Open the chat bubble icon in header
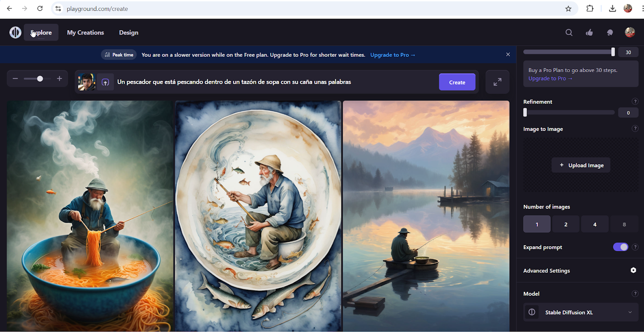 610,33
